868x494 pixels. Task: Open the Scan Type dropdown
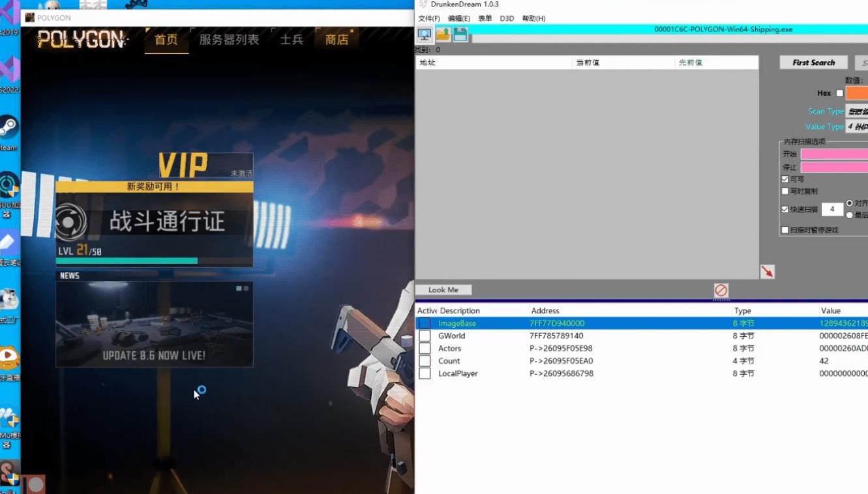point(856,111)
